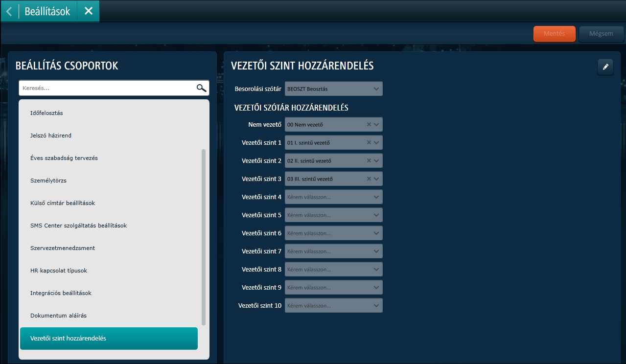The width and height of the screenshot is (626, 364).
Task: Expand Vezetői szint 1 dropdown arrow
Action: [x=376, y=142]
